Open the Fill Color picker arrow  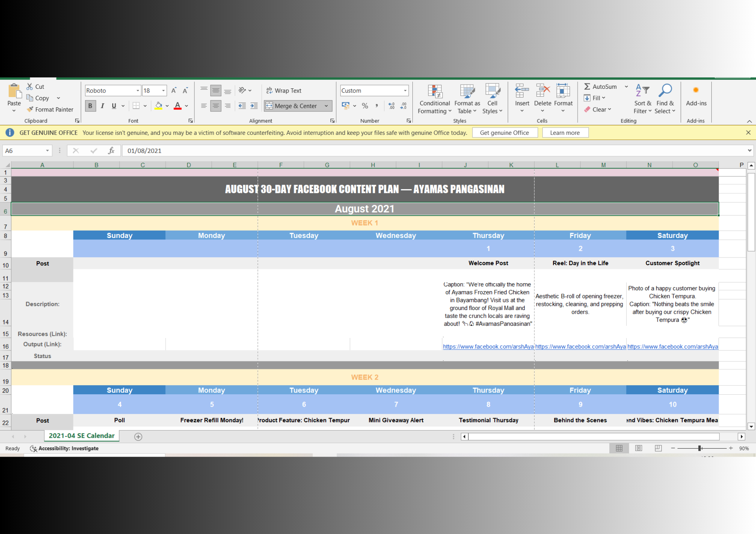(x=167, y=106)
